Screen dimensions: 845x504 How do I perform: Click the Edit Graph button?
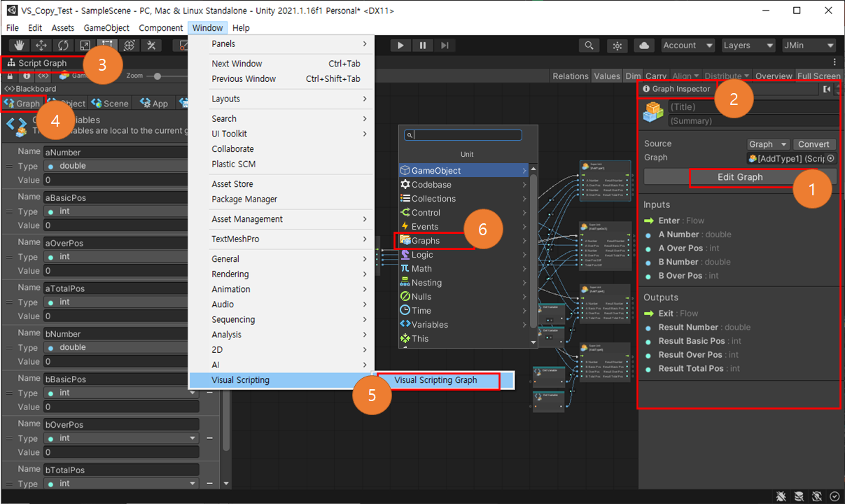tap(740, 177)
